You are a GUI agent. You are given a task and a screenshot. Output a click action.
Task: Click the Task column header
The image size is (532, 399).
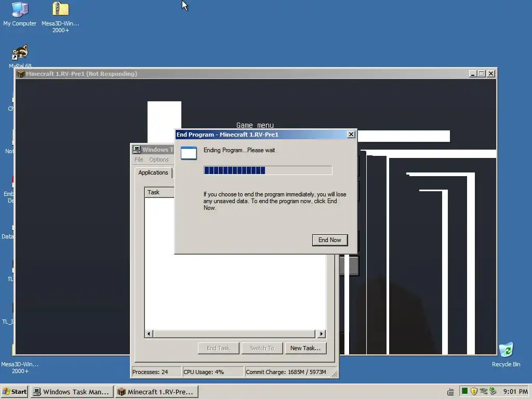coord(159,192)
